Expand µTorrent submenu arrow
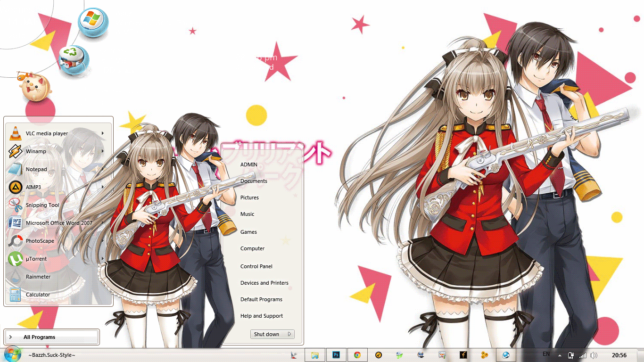 (x=102, y=259)
